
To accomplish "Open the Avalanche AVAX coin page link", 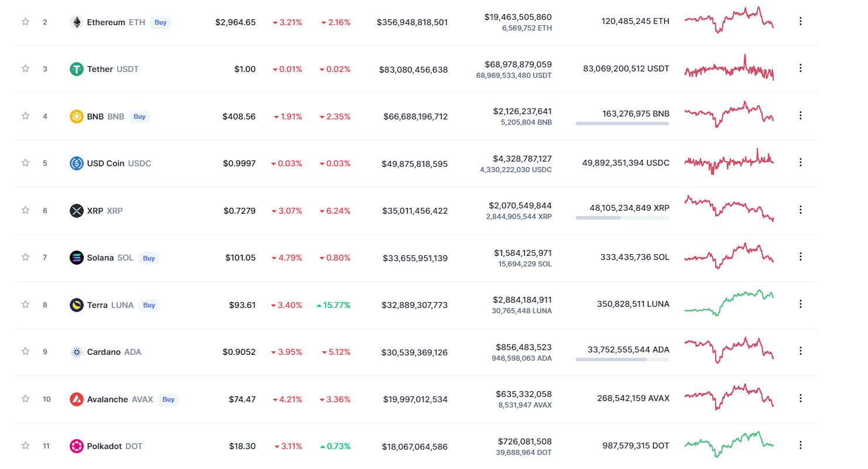I will click(x=119, y=399).
